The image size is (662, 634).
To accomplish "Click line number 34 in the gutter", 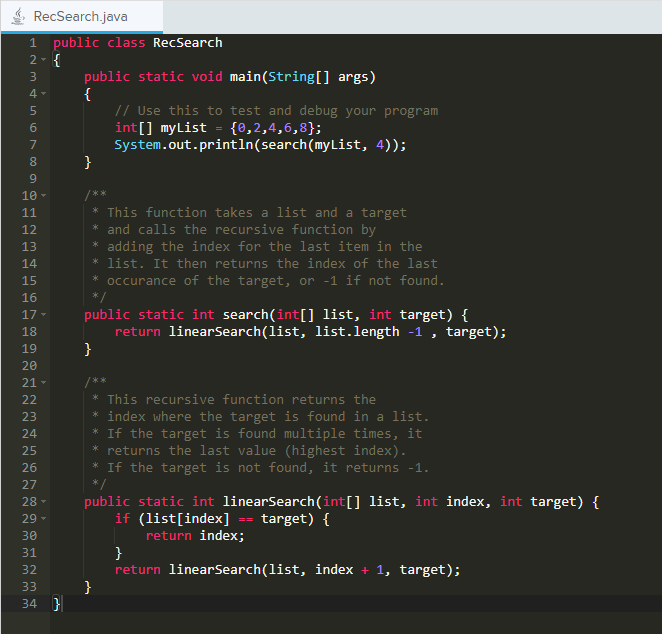I will click(x=29, y=604).
